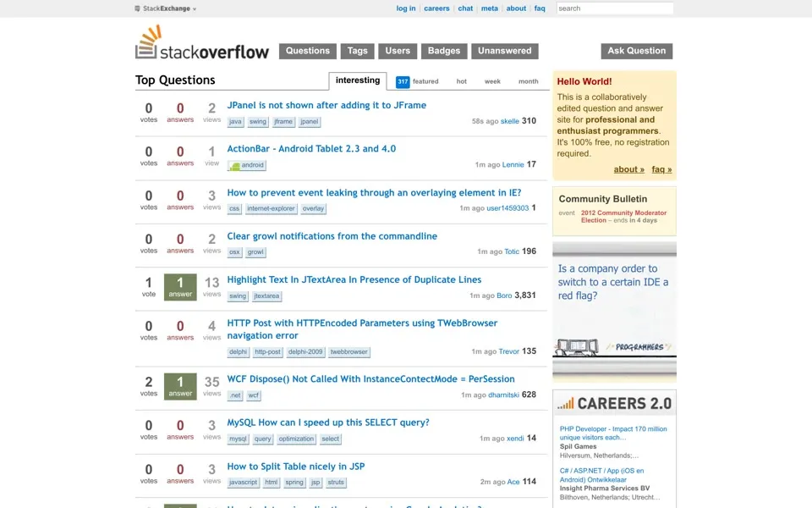
Task: Open user Boro's profile
Action: [x=504, y=295]
